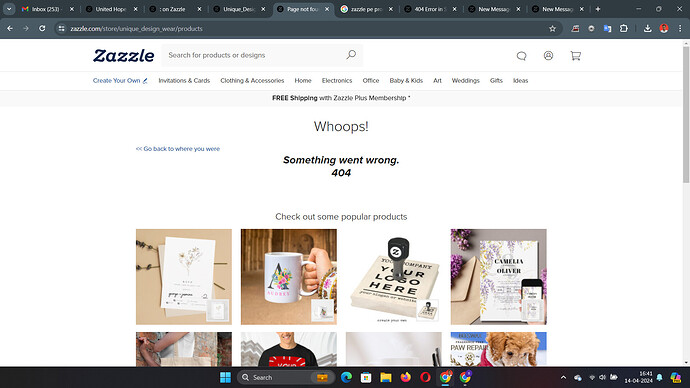Switch to Gmail Inbox tab
Screen dimensions: 690x388
[x=48, y=9]
